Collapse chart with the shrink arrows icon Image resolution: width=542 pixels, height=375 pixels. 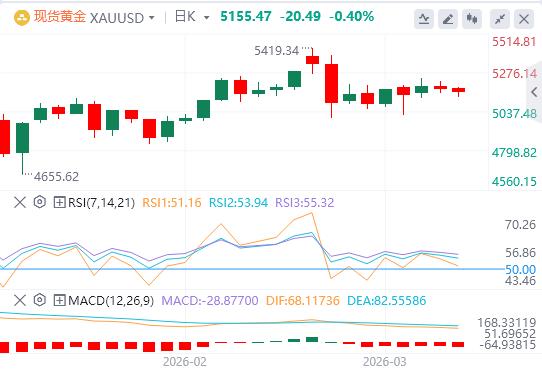coord(500,18)
